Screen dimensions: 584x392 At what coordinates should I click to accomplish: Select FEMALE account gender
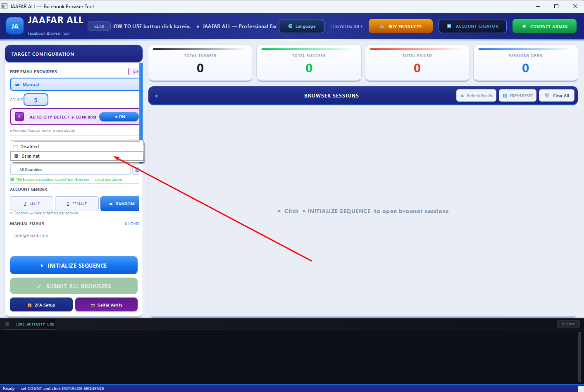click(x=77, y=204)
